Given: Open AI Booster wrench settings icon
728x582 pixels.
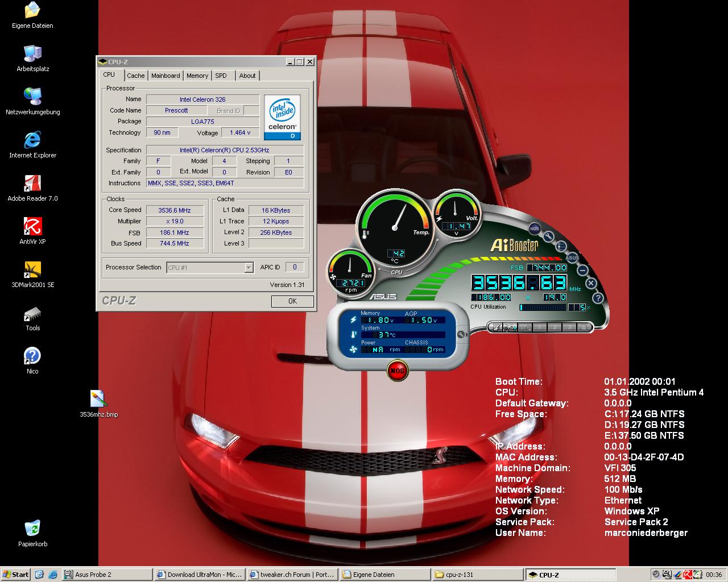Looking at the screenshot, I should point(549,236).
